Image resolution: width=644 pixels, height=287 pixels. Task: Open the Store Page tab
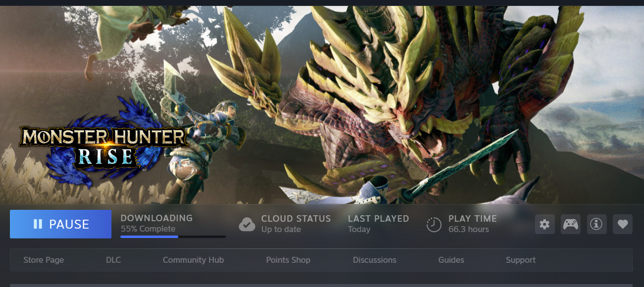pyautogui.click(x=44, y=260)
